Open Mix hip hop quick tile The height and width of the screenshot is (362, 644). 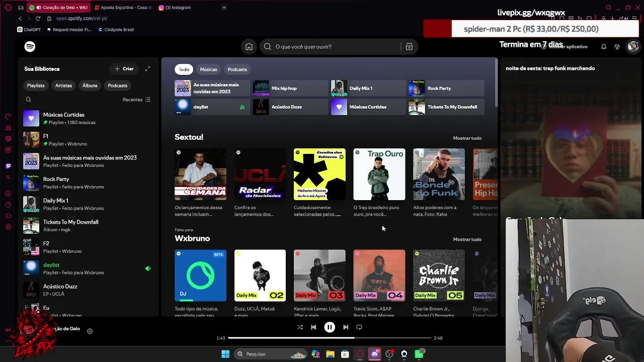coord(290,88)
